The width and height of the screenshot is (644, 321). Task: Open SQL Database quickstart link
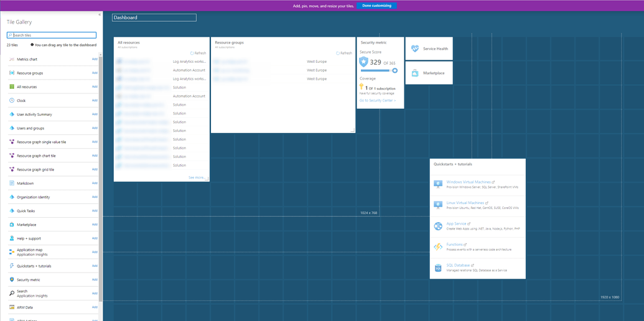point(458,265)
